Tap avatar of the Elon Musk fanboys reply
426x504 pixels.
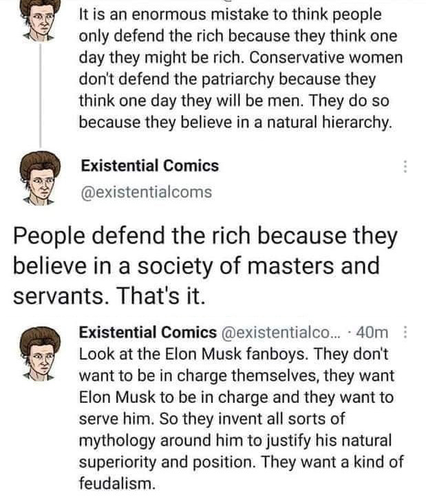(x=40, y=354)
